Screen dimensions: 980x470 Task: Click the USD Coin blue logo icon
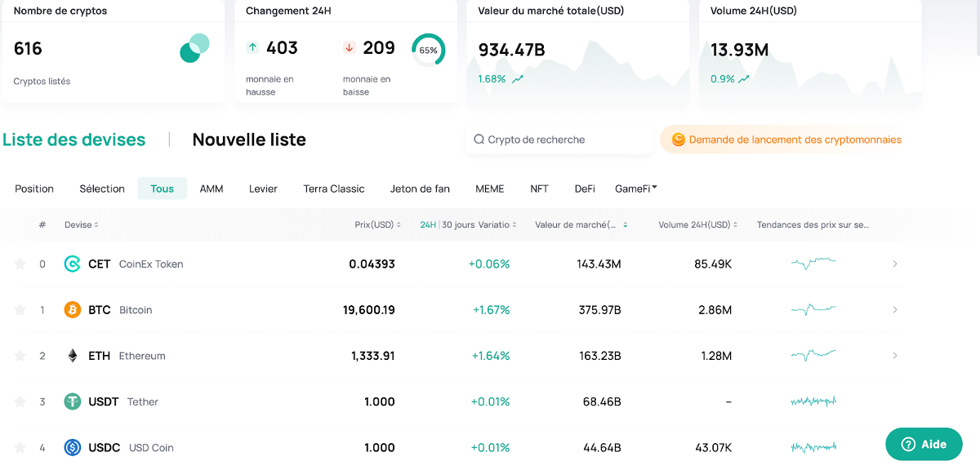coord(73,447)
